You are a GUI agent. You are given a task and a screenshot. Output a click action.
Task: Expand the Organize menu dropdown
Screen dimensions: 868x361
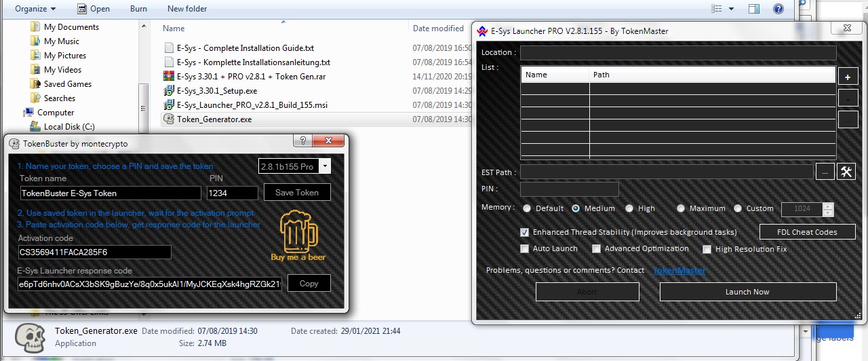(35, 9)
